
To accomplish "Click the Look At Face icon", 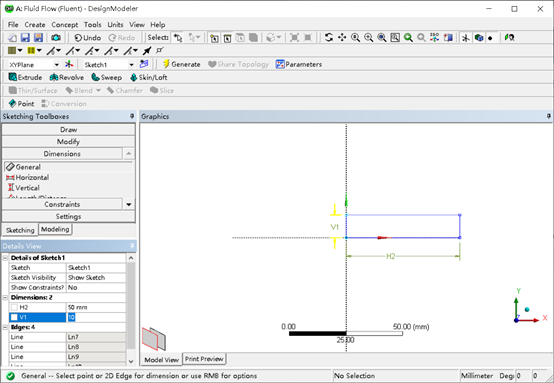I will point(448,37).
